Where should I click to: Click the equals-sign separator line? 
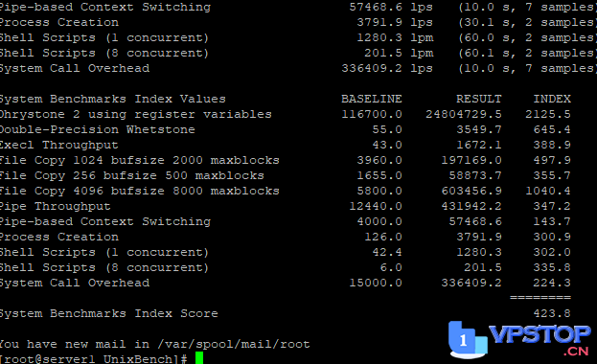click(540, 297)
